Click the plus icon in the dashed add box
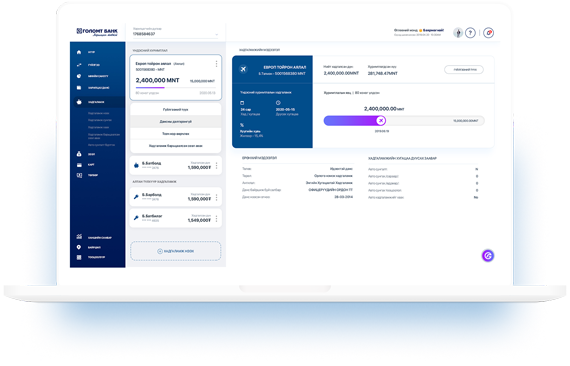This screenshot has width=570, height=366. 160,251
